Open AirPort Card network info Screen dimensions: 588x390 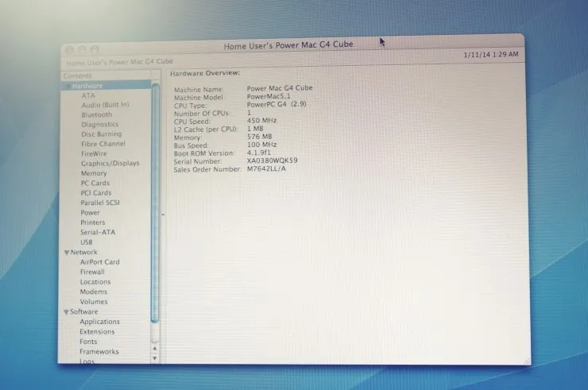coord(100,262)
